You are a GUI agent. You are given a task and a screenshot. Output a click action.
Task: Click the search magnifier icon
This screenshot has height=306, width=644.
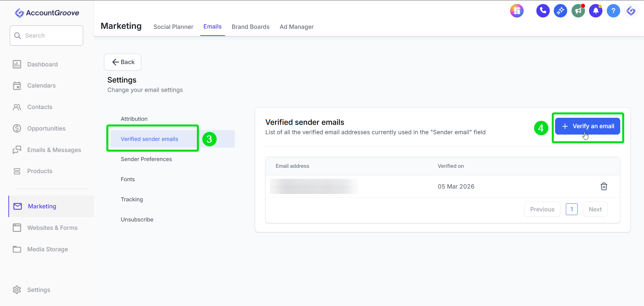pyautogui.click(x=18, y=36)
